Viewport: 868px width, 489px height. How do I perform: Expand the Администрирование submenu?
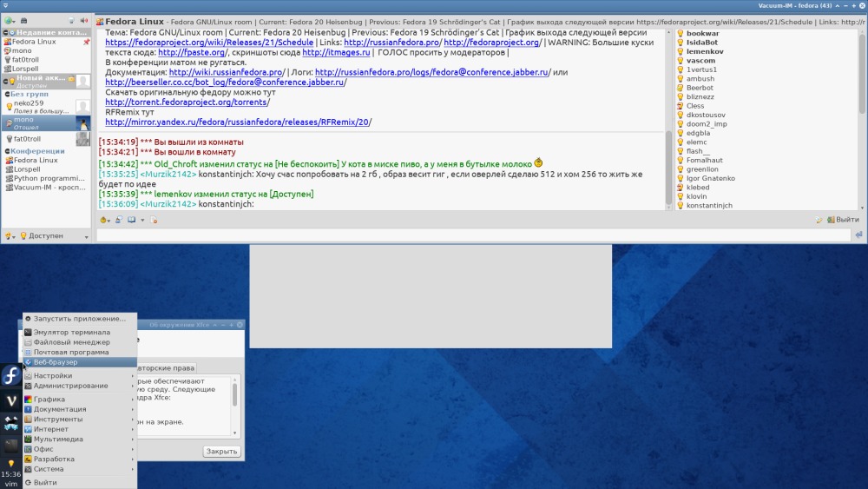[x=80, y=386]
